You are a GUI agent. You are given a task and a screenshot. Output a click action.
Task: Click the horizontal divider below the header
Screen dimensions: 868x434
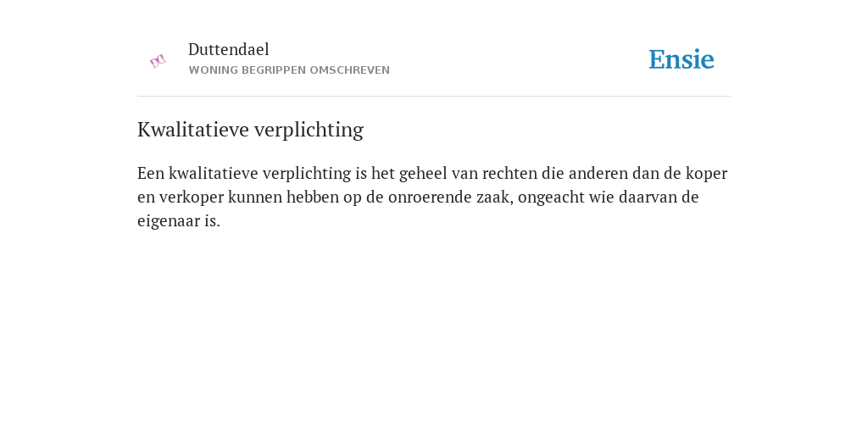pos(434,97)
